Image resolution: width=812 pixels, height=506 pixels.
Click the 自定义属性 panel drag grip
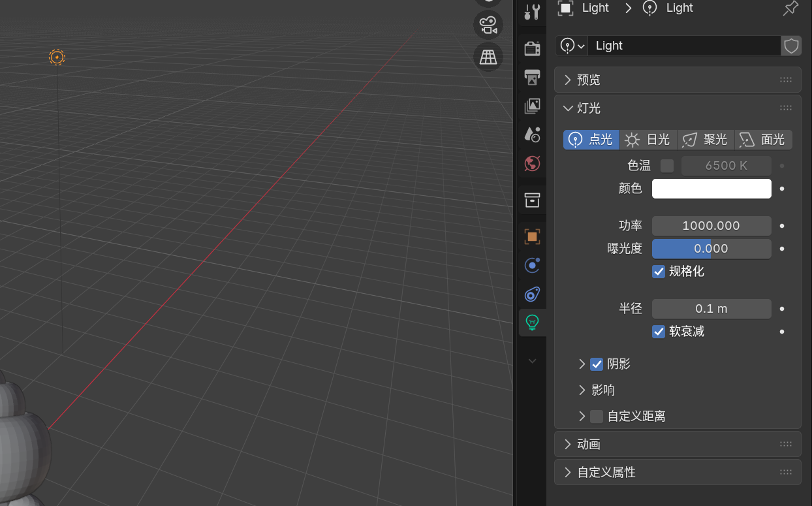pos(786,473)
